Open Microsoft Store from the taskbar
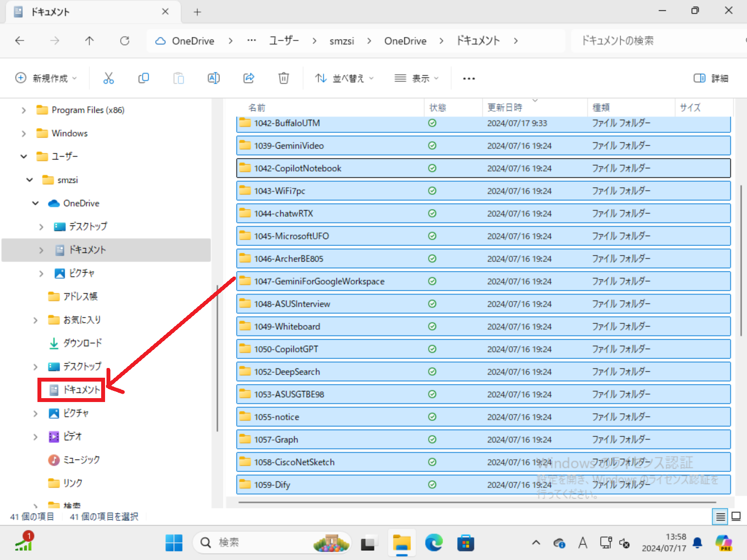 click(465, 542)
